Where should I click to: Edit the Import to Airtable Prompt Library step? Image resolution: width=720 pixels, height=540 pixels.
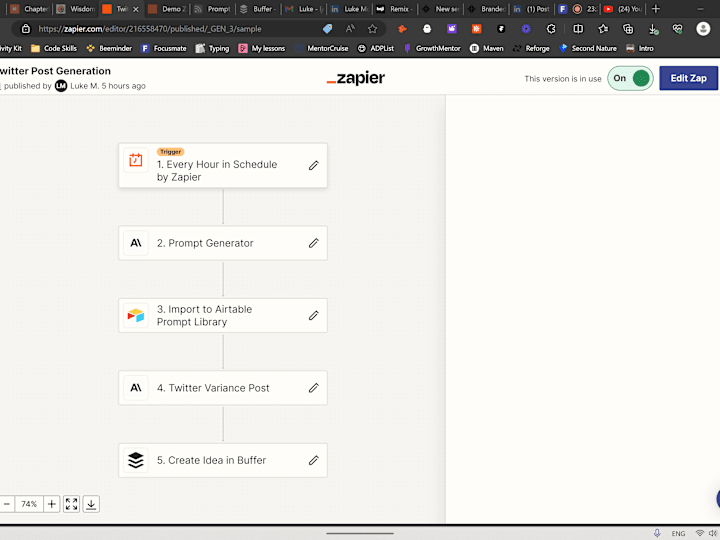[314, 315]
